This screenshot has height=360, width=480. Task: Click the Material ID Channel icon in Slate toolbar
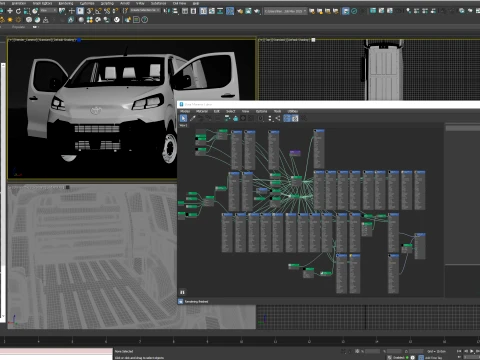pyautogui.click(x=261, y=118)
